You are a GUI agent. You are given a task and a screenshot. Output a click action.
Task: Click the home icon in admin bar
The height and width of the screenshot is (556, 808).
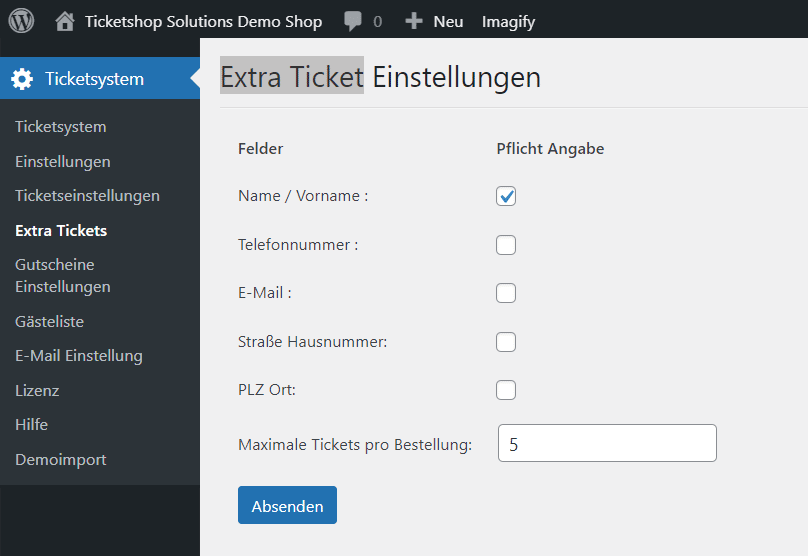coord(65,22)
